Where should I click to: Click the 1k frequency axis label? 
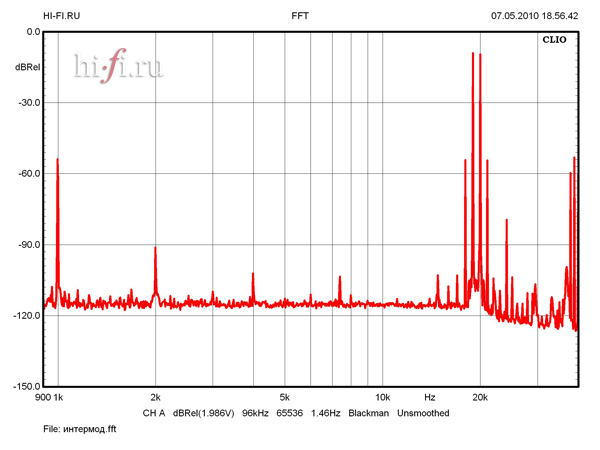(58, 397)
